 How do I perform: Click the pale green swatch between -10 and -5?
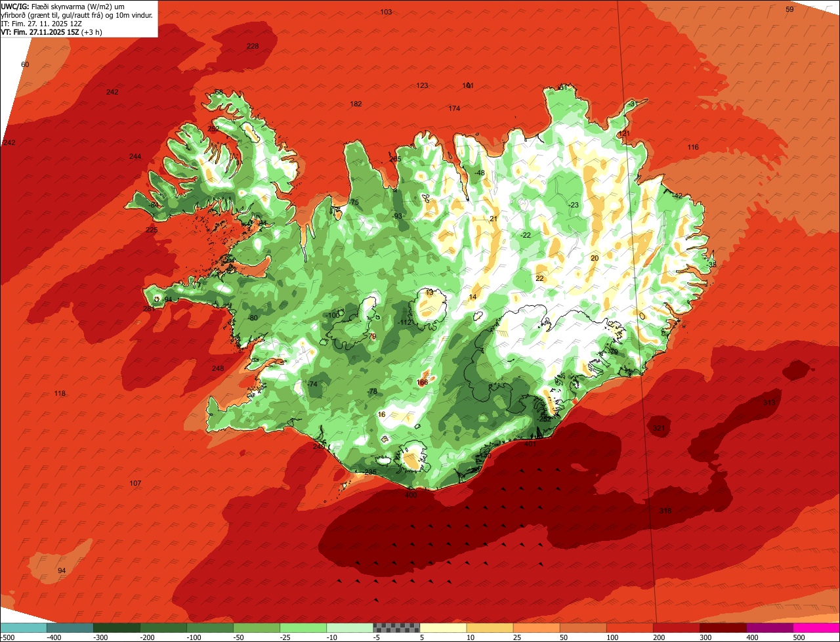coord(350,628)
